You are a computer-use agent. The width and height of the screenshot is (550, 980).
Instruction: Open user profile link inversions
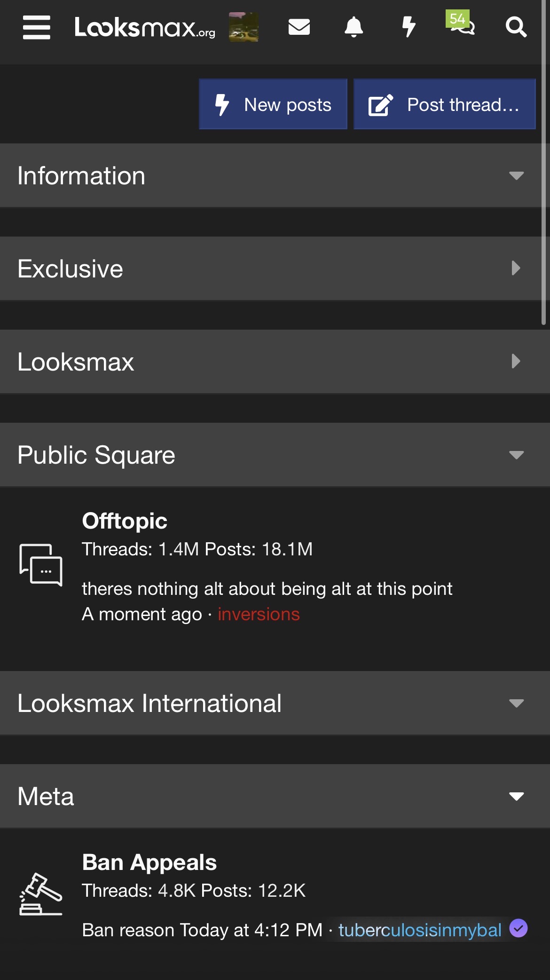pos(259,615)
